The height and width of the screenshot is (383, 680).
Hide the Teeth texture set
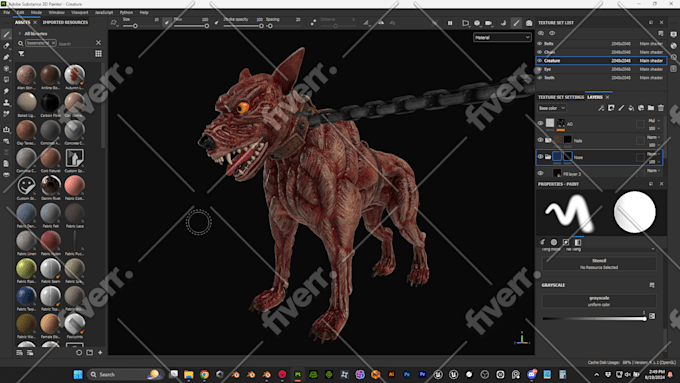(540, 78)
